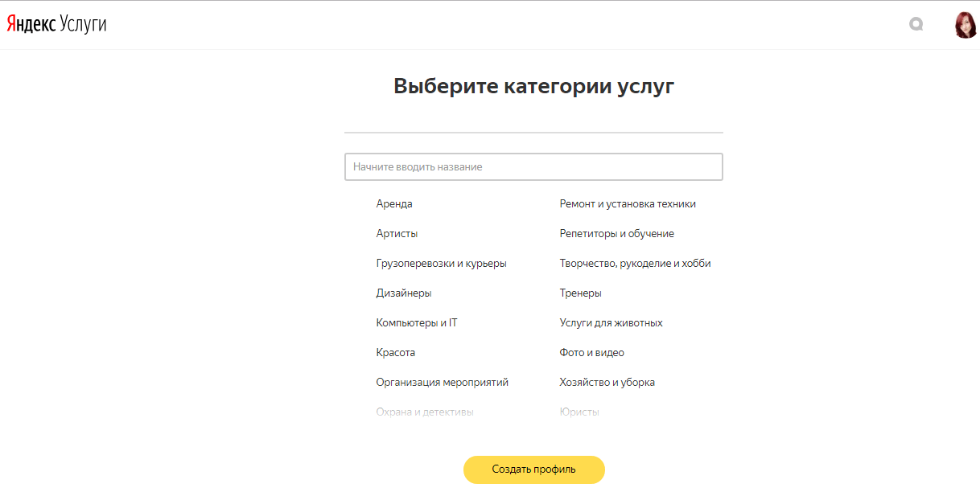Click the Яндекс Услуги logo
Screen dimensions: 980x492
pyautogui.click(x=56, y=23)
